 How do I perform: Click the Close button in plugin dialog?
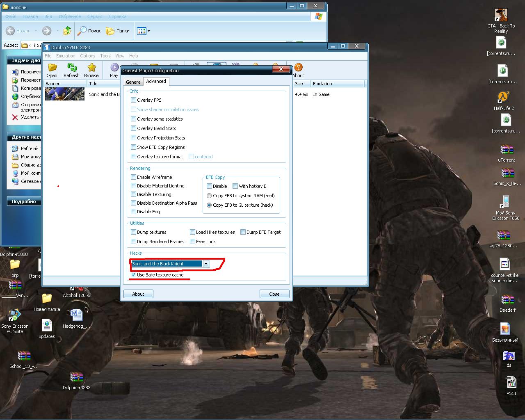274,294
